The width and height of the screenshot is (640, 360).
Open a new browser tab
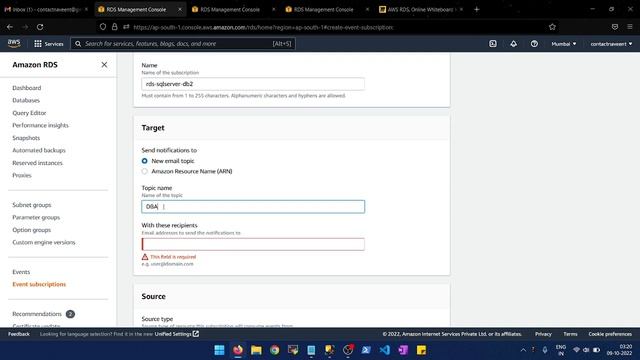tap(476, 9)
